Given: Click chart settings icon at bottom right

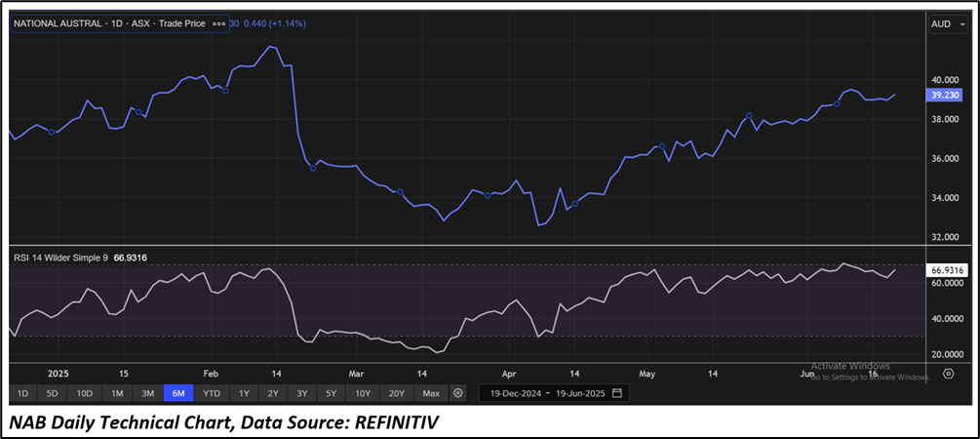Looking at the screenshot, I should [x=948, y=374].
